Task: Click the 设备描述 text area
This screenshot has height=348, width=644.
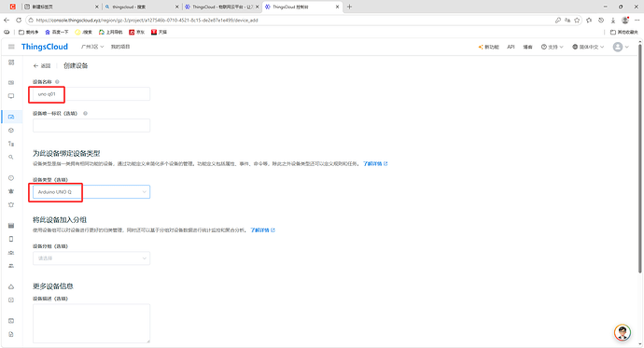Action: tap(91, 324)
